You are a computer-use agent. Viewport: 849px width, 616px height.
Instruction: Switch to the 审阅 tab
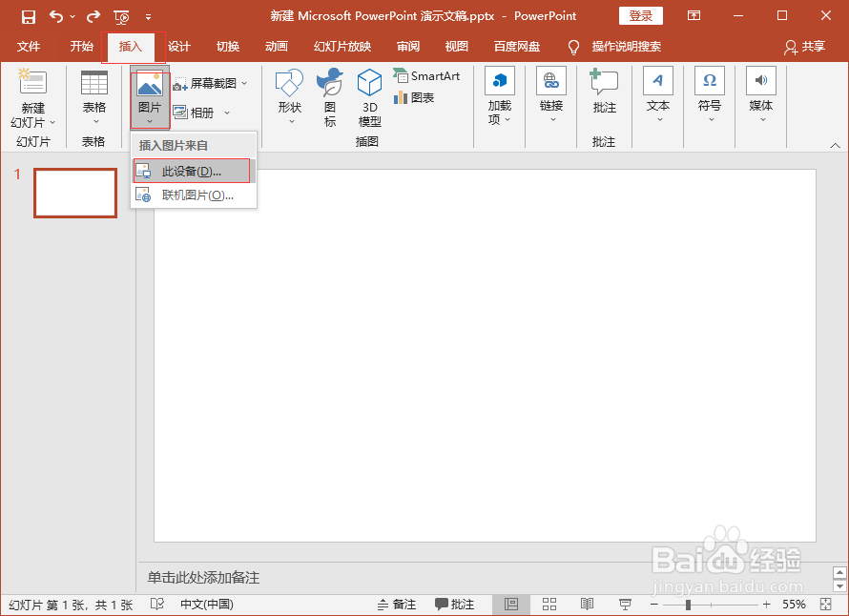pos(407,47)
